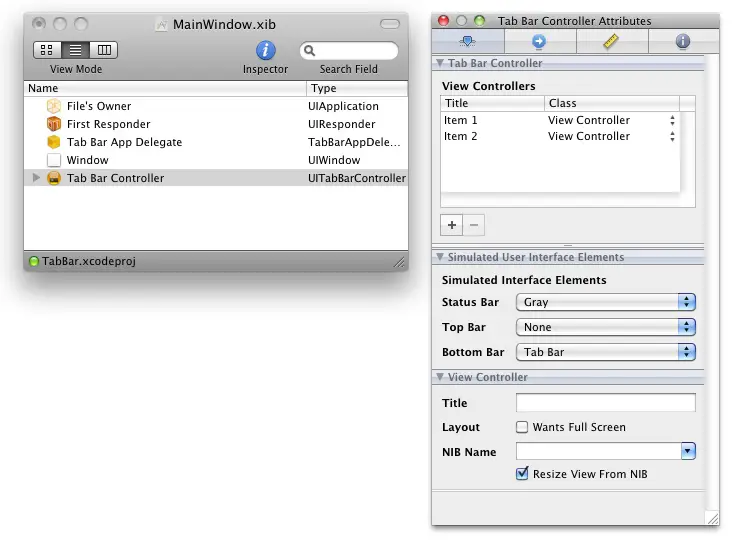Click the inspector window resize corner
Image resolution: width=736 pixels, height=544 pixels.
click(x=712, y=518)
